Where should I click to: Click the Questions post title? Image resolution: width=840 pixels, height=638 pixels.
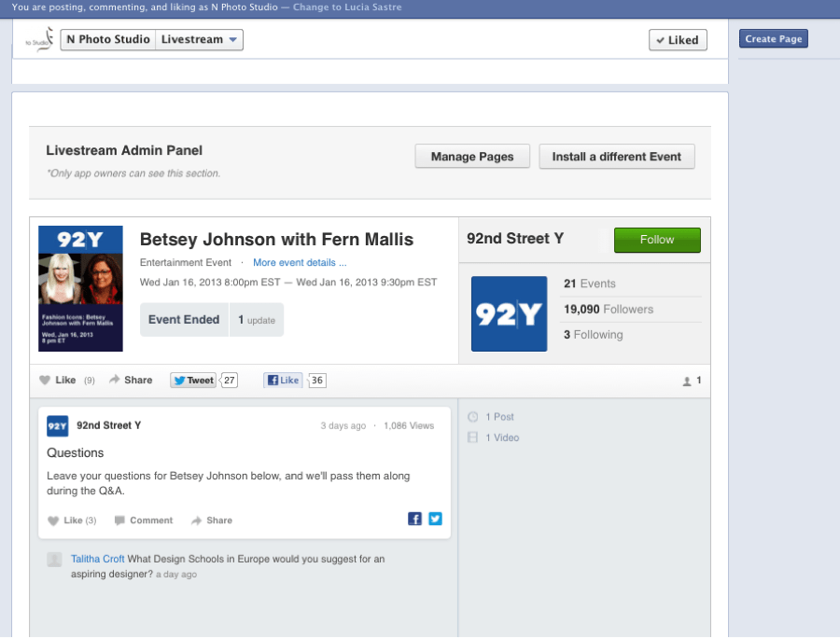(75, 452)
